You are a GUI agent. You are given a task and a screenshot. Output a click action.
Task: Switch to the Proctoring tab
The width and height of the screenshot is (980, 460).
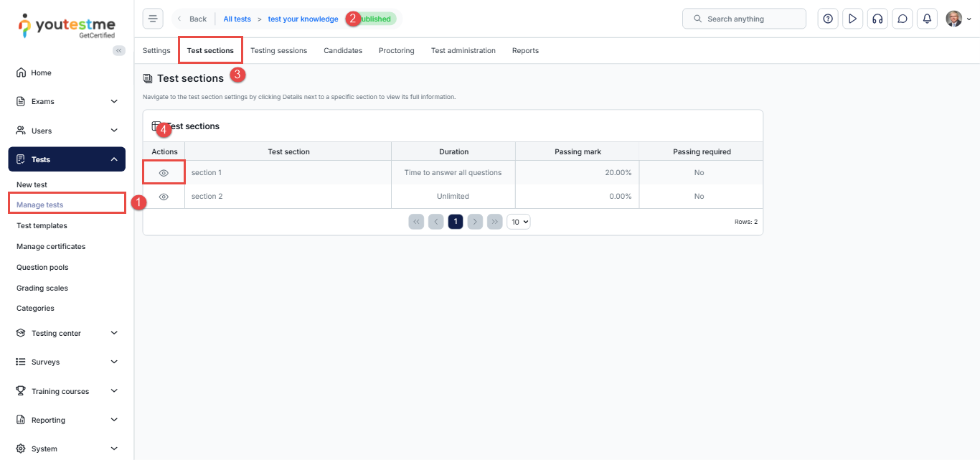point(396,51)
